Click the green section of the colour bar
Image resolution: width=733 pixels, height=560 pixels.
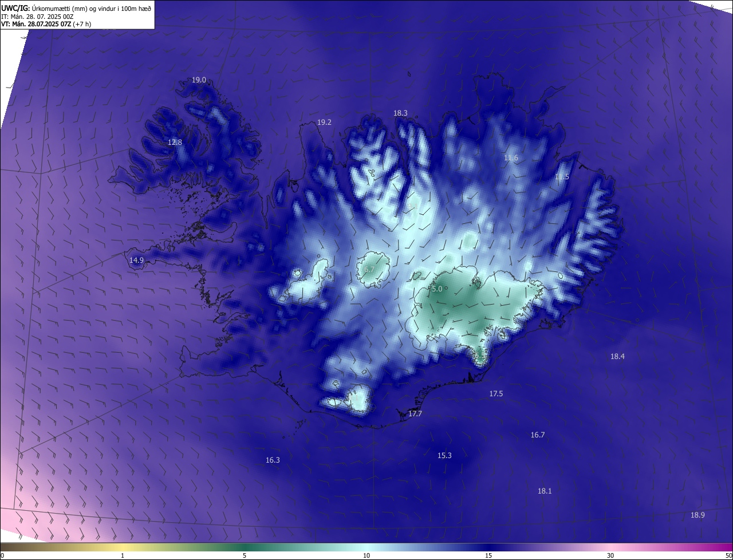245,547
